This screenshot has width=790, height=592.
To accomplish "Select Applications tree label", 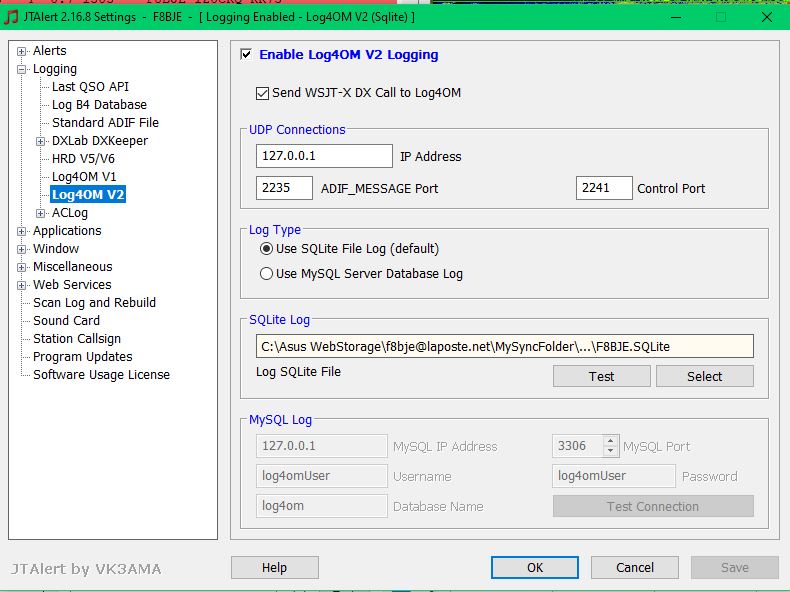I will coord(67,231).
